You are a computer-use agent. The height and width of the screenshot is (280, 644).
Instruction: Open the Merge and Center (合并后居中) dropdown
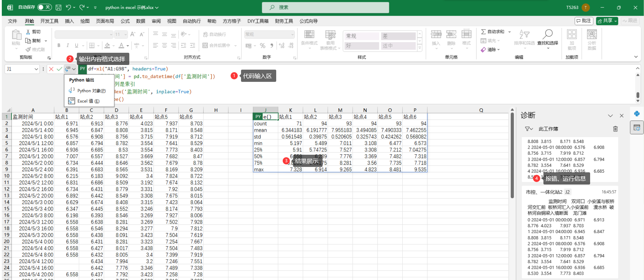[x=236, y=46]
